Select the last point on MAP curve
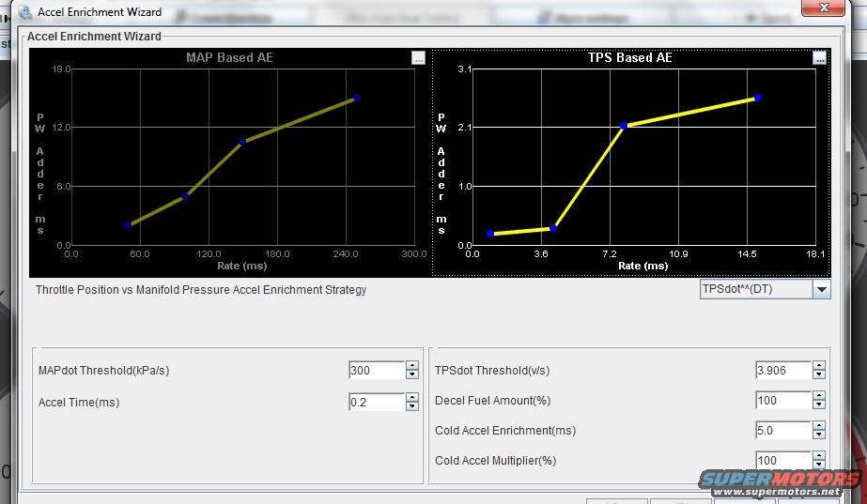867x504 pixels. pos(357,98)
